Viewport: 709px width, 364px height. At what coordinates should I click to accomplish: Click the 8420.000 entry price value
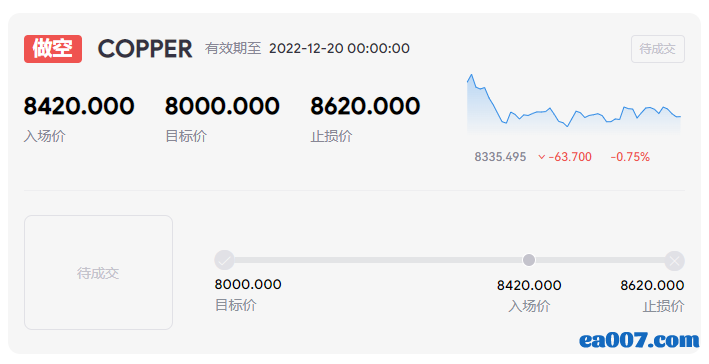click(79, 106)
